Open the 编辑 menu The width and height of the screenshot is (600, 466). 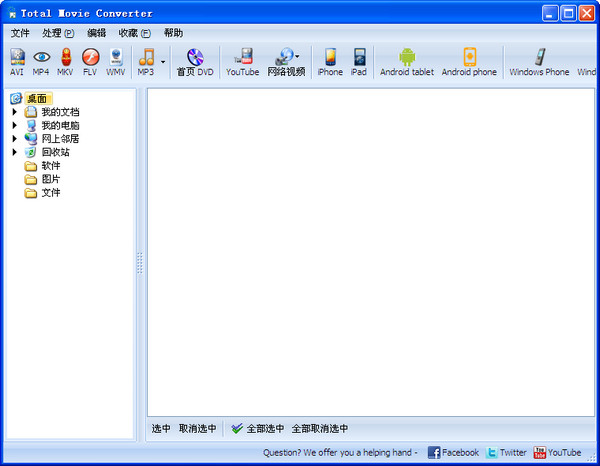click(96, 33)
